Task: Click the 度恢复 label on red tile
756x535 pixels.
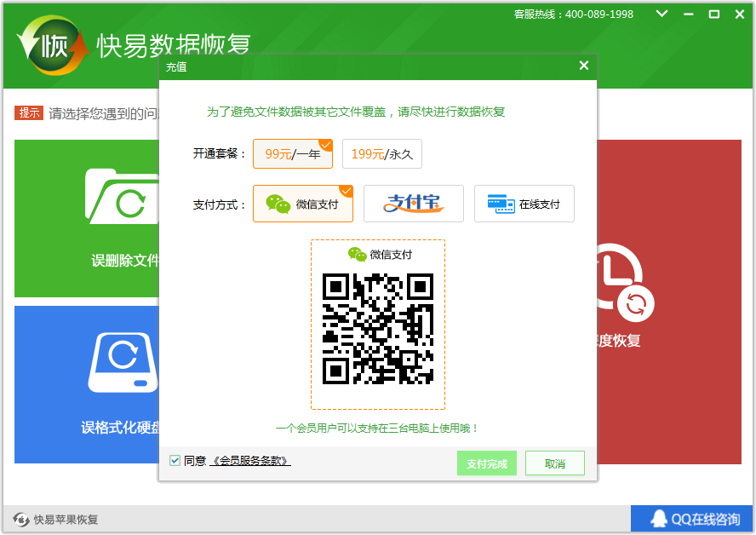Action: pos(619,341)
